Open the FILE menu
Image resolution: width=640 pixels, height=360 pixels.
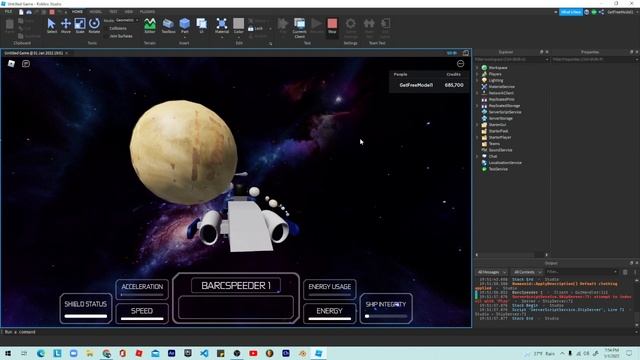pyautogui.click(x=8, y=12)
